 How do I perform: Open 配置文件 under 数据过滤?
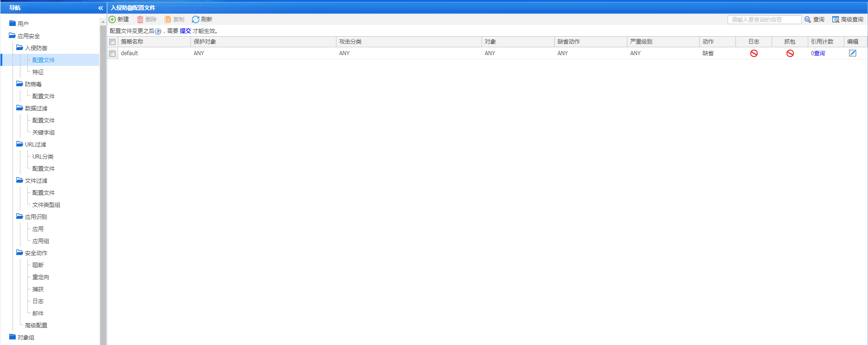tap(44, 120)
